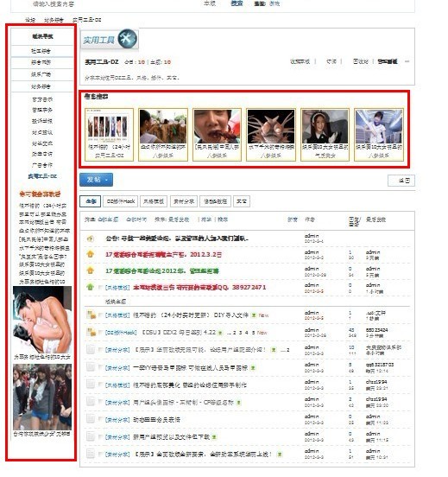Open 实用工具-DZ in the sidebar navigation
The image size is (448, 477).
[42, 176]
